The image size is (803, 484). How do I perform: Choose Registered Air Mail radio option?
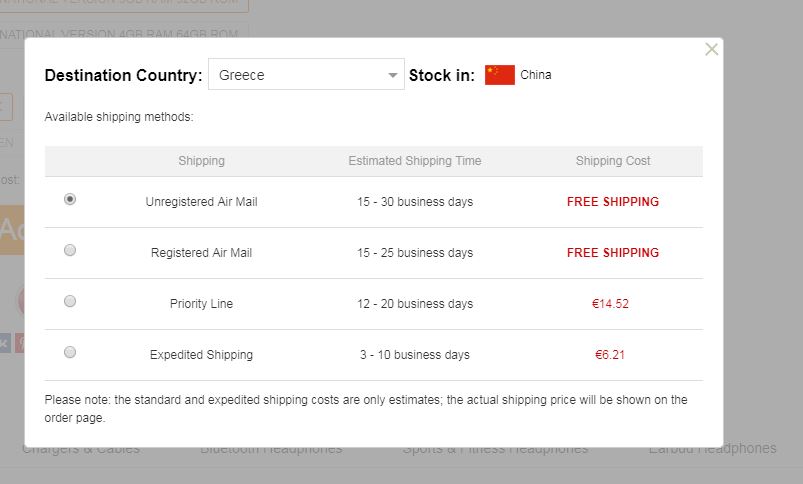70,250
